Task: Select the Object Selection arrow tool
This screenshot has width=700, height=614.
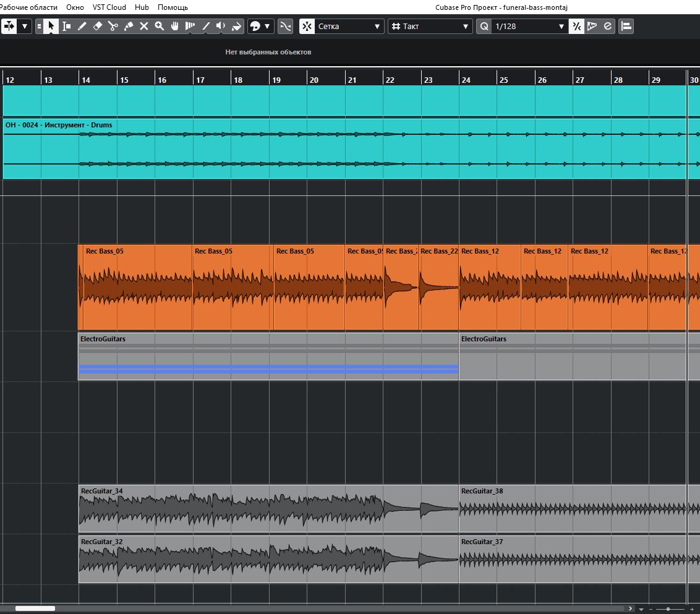Action: pyautogui.click(x=51, y=27)
